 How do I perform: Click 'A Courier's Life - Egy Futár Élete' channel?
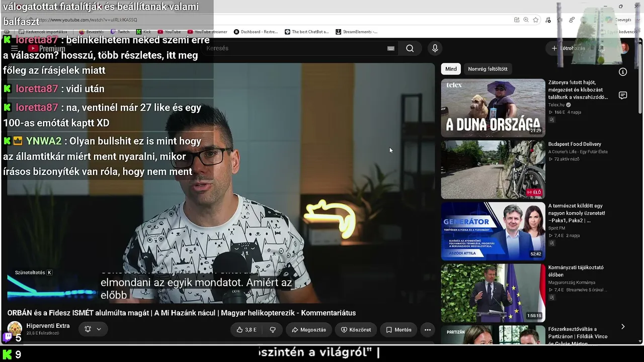click(x=578, y=152)
